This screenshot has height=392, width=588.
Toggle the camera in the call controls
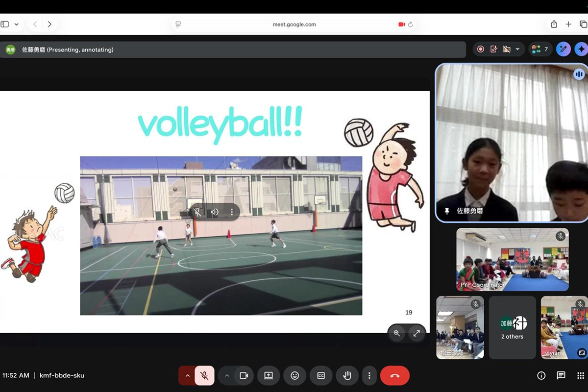tap(244, 376)
